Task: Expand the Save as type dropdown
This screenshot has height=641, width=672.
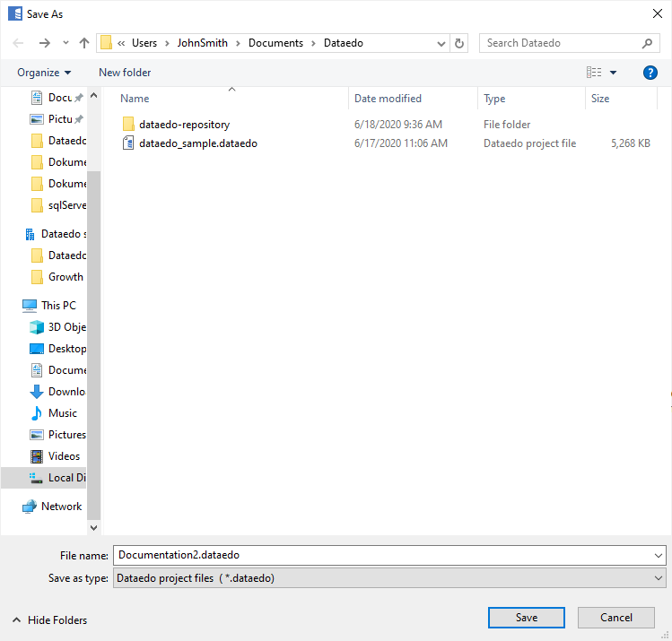Action: (659, 579)
